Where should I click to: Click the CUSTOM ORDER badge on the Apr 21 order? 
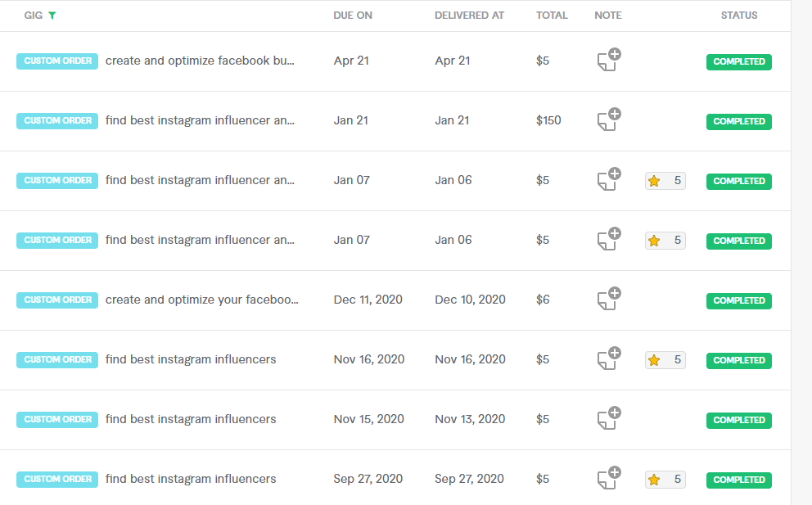[x=57, y=61]
